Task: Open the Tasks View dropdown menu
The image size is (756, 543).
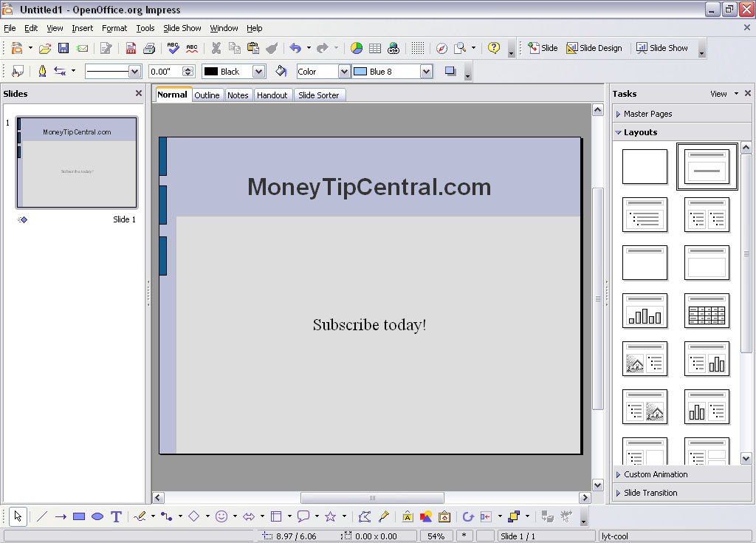Action: click(724, 94)
